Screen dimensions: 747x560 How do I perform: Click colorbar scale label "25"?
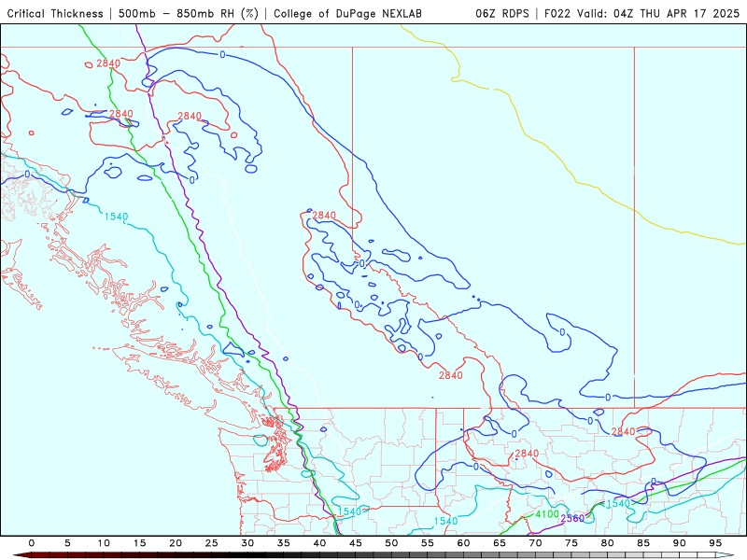pos(212,543)
